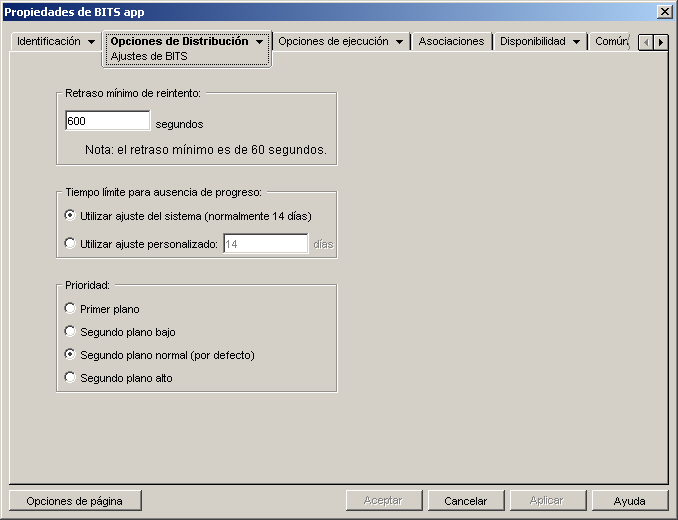Click the retry delay field showing 600
Screen dimensions: 678x520
point(108,121)
